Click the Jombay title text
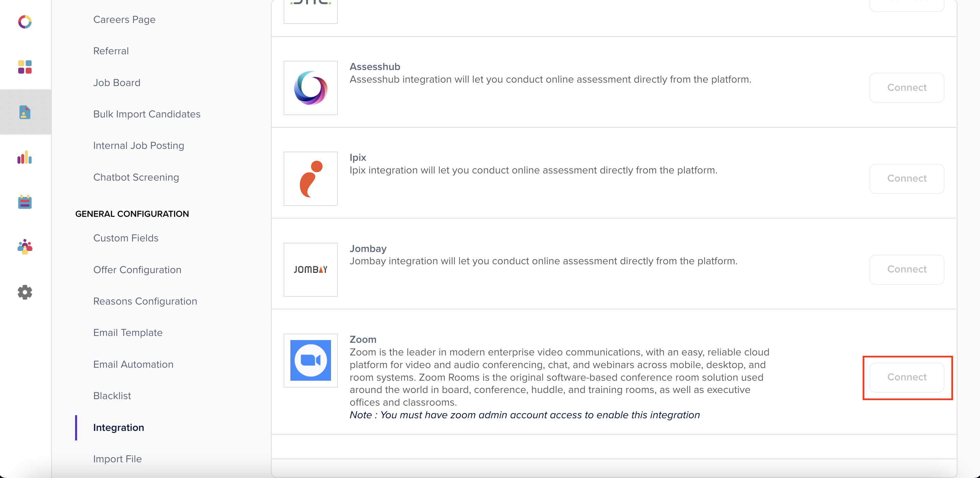This screenshot has width=980, height=478. pos(368,249)
